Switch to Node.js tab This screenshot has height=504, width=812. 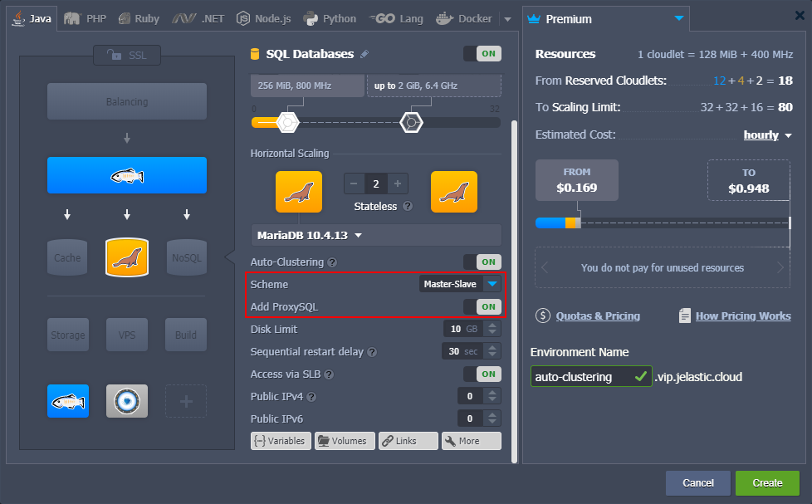(x=263, y=18)
